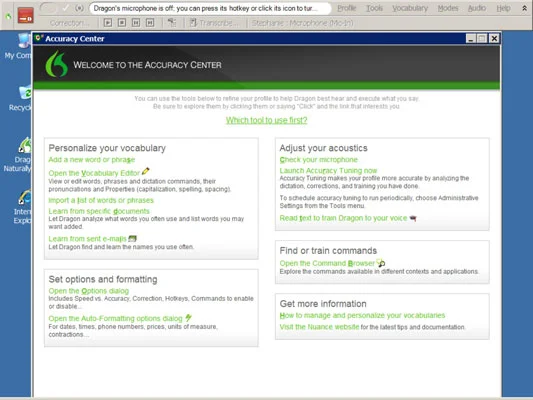Click the stop playback button
Screen dimensions: 533x400
(122, 23)
